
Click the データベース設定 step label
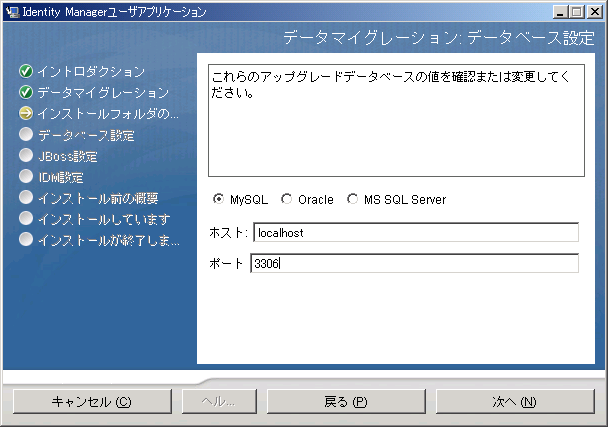86,135
